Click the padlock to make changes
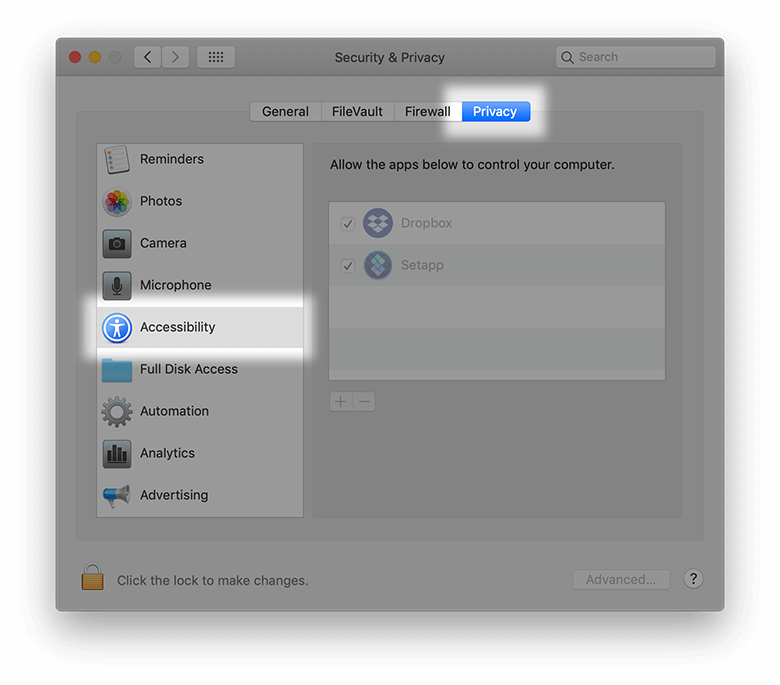This screenshot has height=685, width=780. click(93, 578)
